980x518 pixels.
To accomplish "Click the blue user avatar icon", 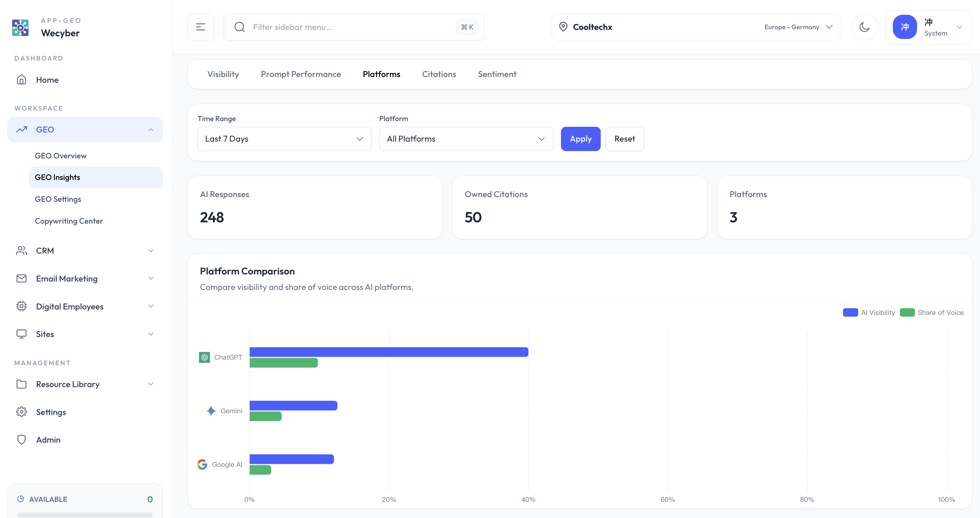I will click(x=905, y=27).
